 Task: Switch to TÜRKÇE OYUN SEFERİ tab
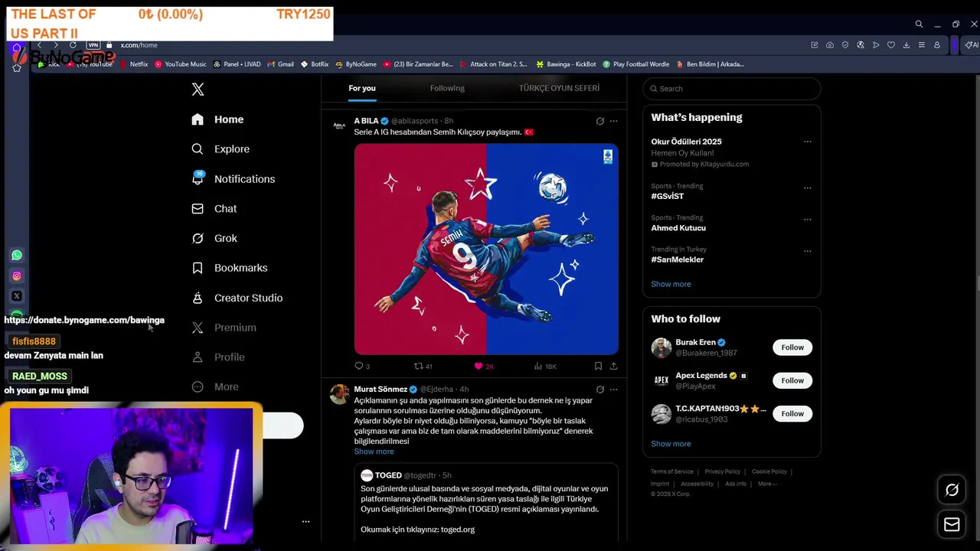[x=559, y=88]
